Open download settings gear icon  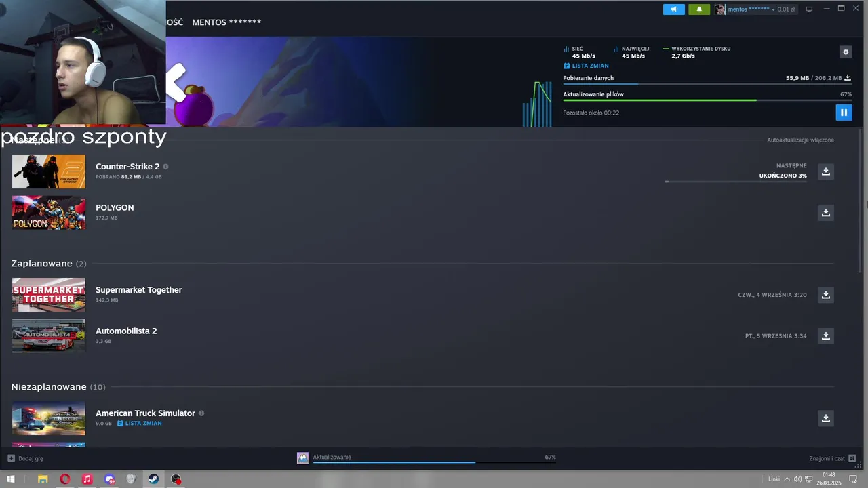(x=846, y=52)
